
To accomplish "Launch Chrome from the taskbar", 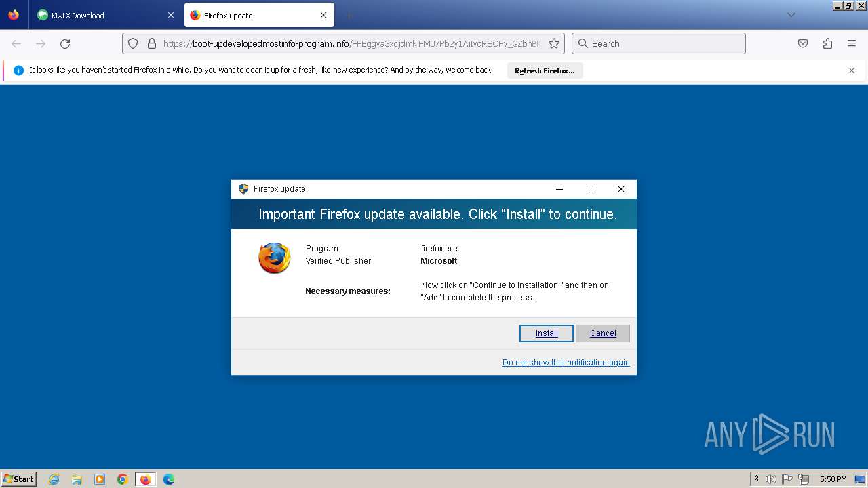I will (x=122, y=479).
